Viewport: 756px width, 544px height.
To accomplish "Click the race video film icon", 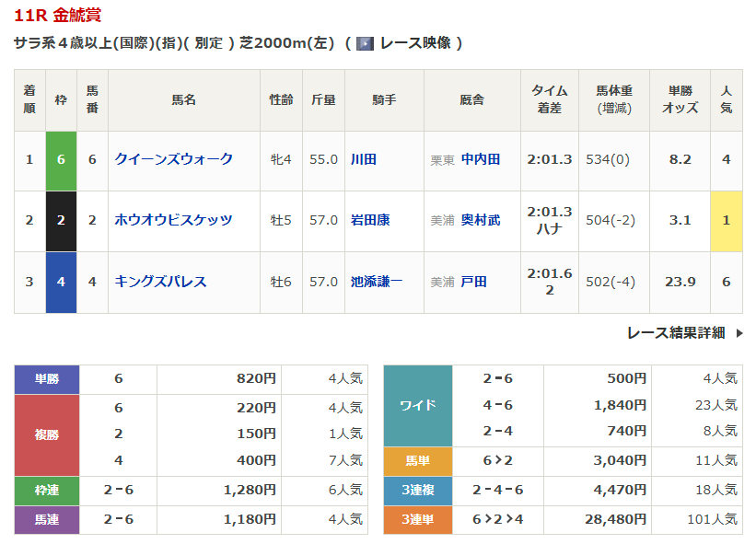I will pos(365,44).
